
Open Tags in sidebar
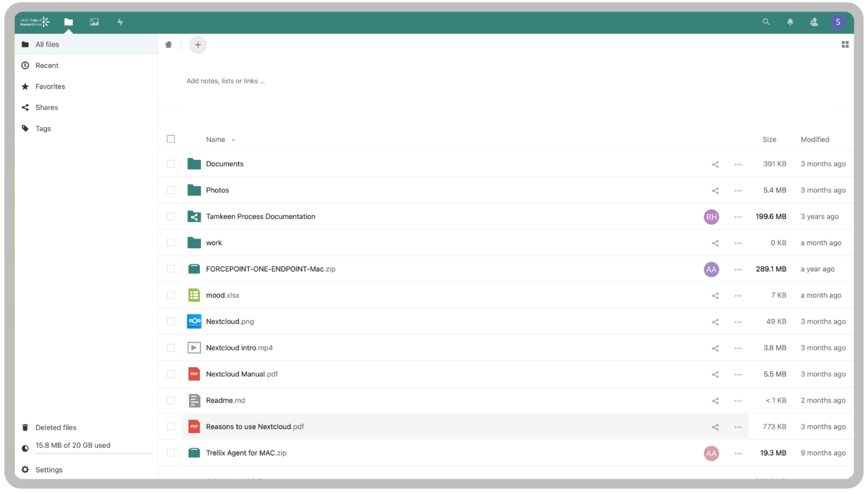coord(86,129)
